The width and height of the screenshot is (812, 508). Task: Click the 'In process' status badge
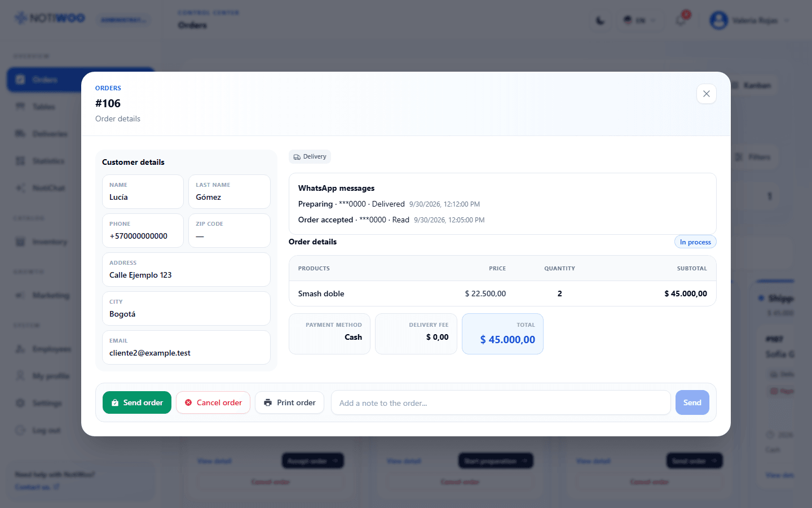(695, 242)
